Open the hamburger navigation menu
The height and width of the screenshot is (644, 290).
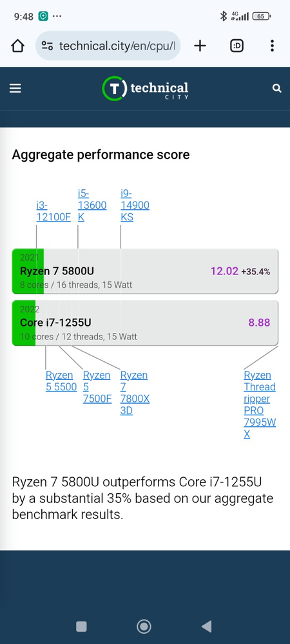[15, 88]
